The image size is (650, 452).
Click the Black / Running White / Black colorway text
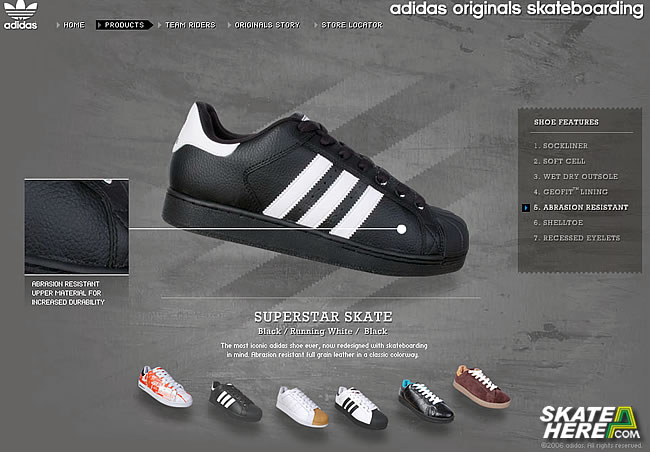pos(323,331)
